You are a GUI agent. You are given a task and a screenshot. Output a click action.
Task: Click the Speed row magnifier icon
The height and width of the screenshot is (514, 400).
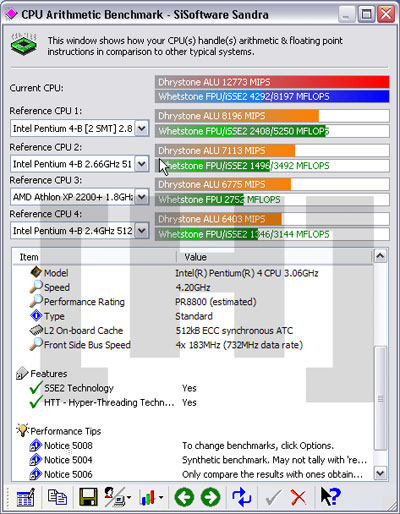click(36, 287)
